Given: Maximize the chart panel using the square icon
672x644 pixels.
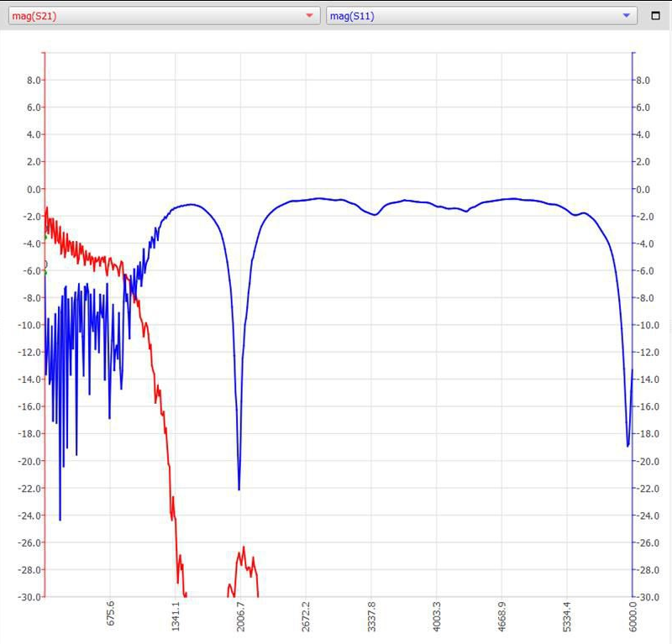Looking at the screenshot, I should 655,16.
